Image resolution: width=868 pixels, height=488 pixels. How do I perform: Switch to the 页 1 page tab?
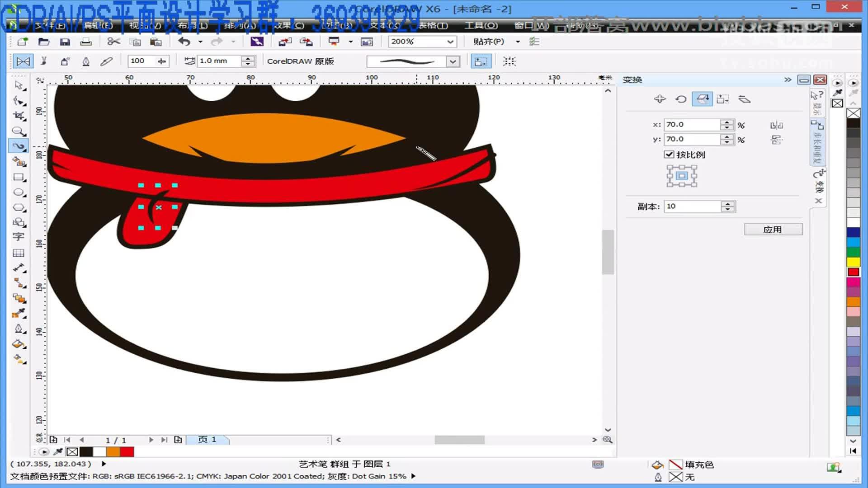207,439
